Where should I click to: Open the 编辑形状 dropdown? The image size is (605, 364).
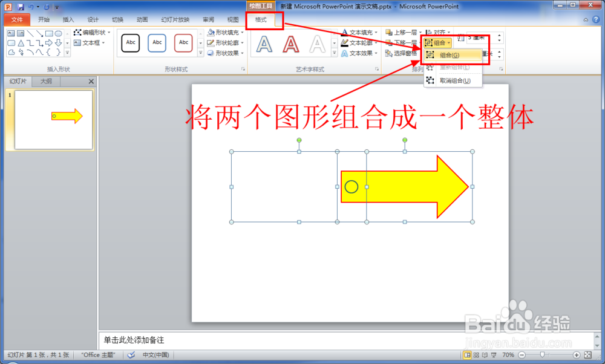(x=92, y=33)
